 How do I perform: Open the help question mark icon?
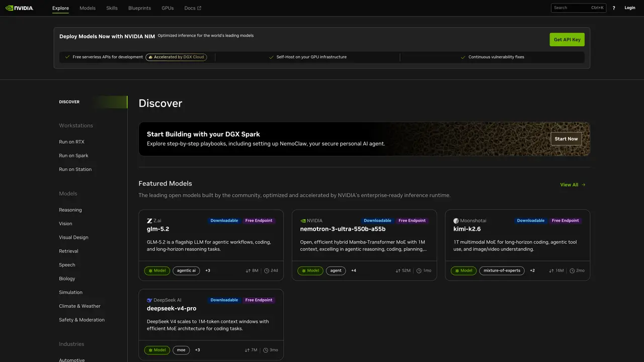(x=614, y=8)
